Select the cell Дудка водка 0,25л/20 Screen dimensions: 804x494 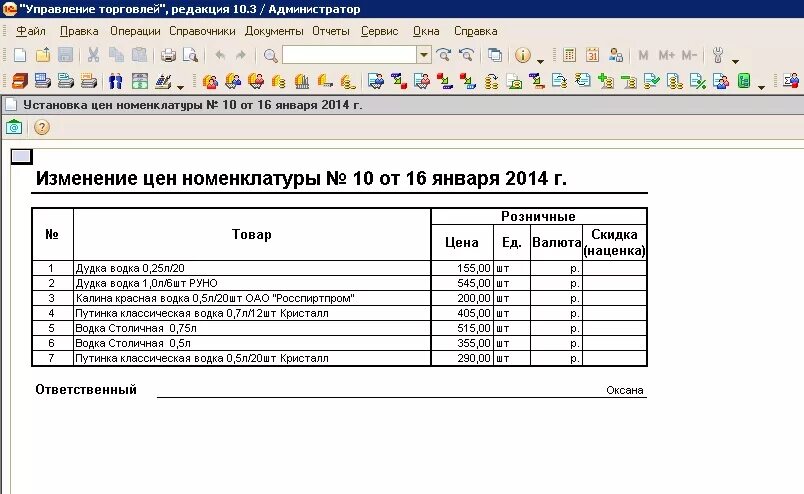[252, 268]
